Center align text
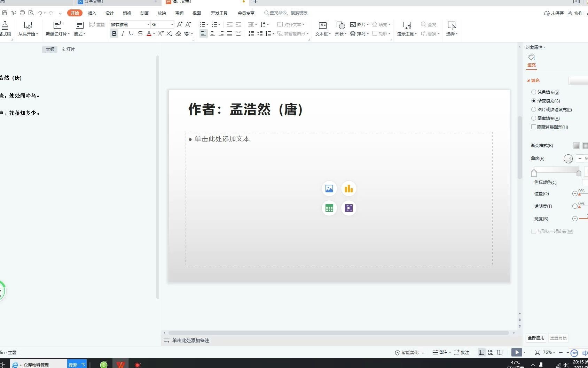The height and width of the screenshot is (368, 588). [212, 33]
